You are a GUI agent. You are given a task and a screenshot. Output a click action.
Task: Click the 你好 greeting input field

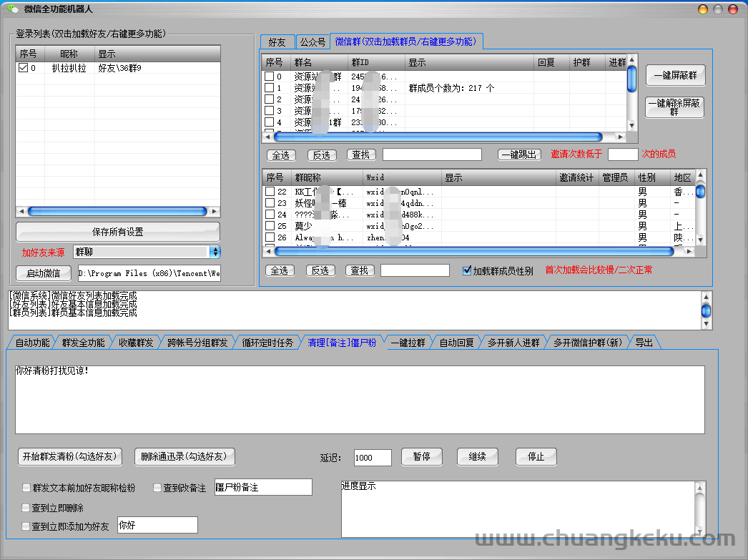click(157, 525)
